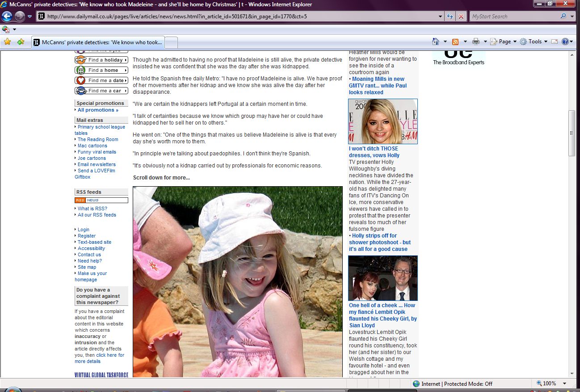Open the zoom level dropdown arrow

(x=565, y=384)
